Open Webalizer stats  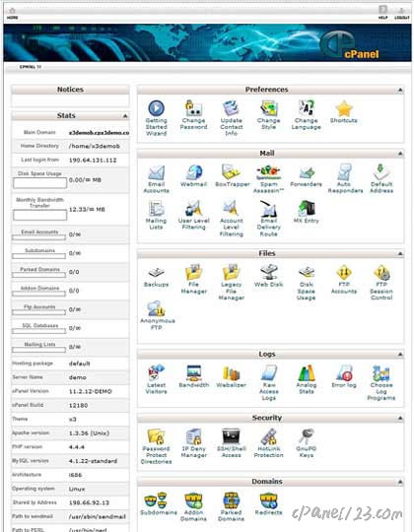[231, 376]
